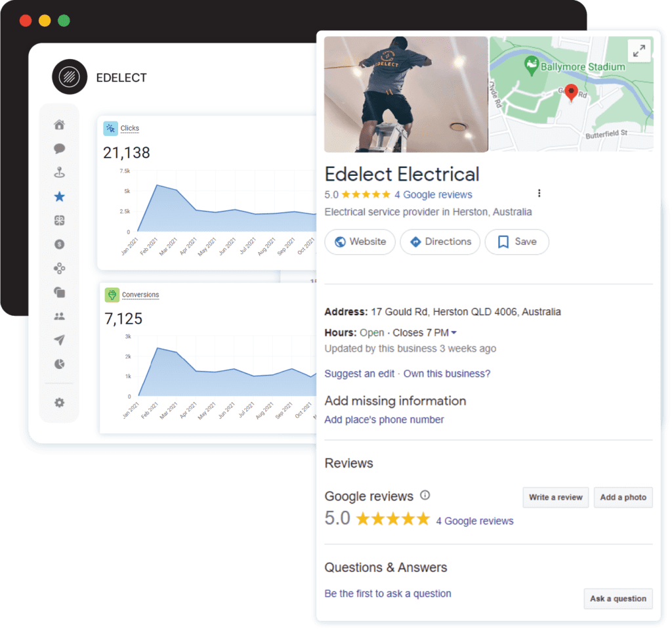Click the EDELECT dashboard name
The height and width of the screenshot is (629, 672).
(121, 78)
